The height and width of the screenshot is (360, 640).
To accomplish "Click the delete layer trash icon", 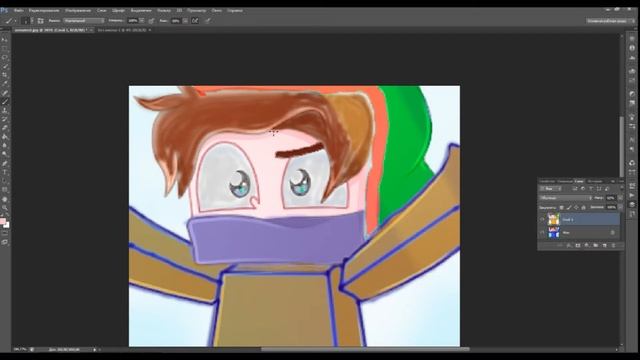I will [x=613, y=245].
